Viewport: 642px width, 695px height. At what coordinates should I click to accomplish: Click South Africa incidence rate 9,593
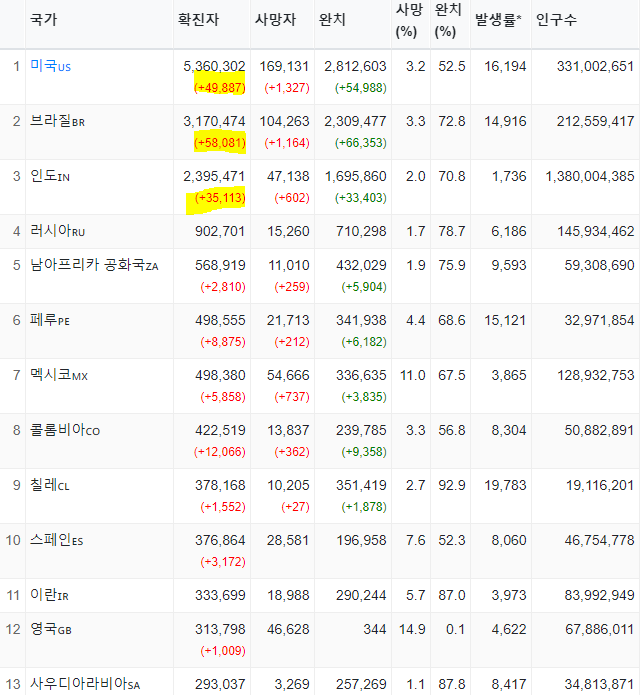509,265
